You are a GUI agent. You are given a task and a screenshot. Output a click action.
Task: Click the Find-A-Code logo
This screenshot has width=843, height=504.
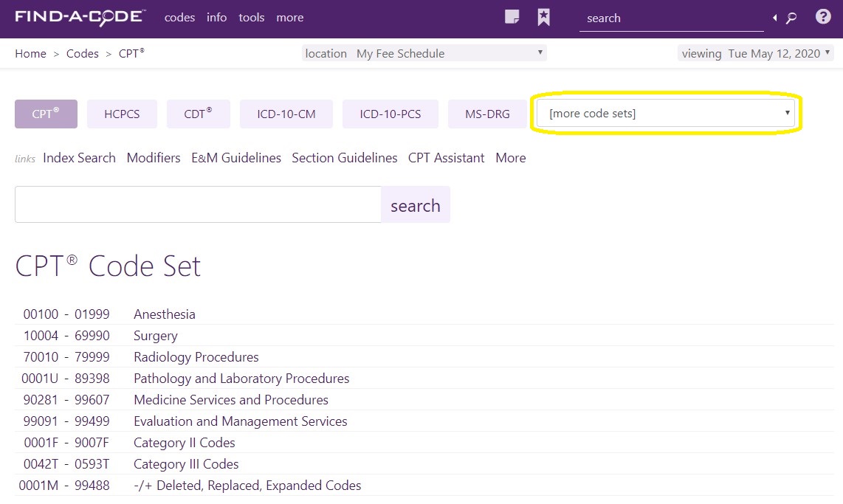point(80,17)
